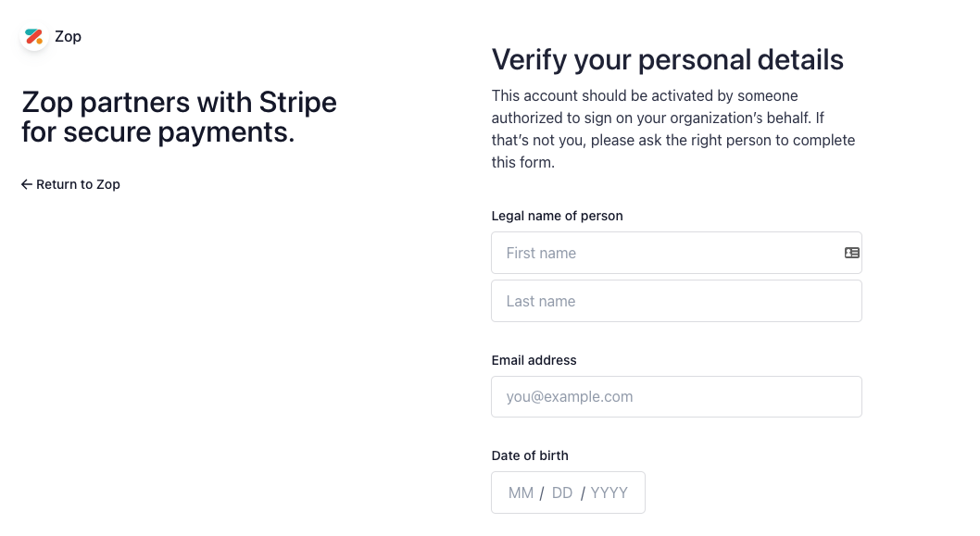
Task: Follow the Return to Zop link
Action: (x=70, y=184)
